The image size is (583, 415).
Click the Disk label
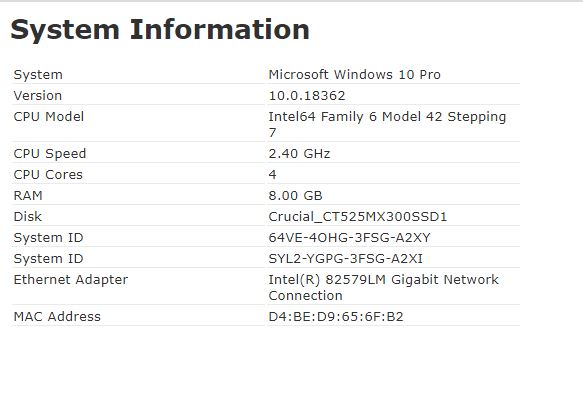[x=28, y=216]
